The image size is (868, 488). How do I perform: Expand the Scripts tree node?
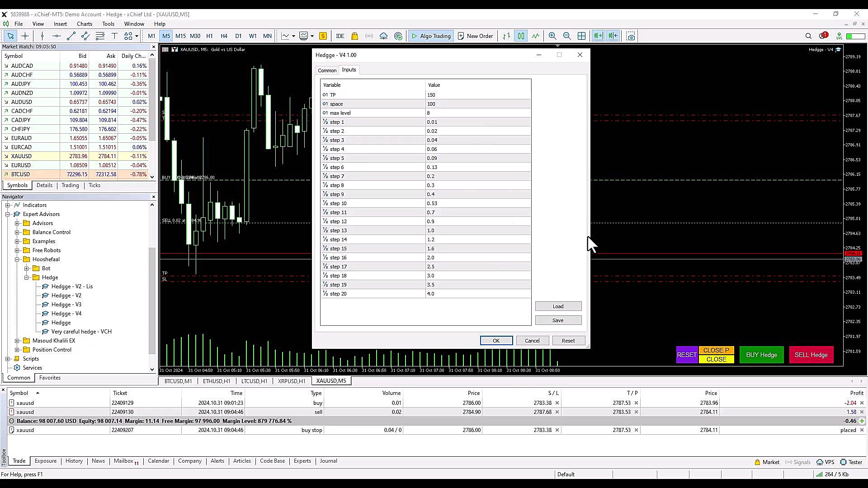8,359
